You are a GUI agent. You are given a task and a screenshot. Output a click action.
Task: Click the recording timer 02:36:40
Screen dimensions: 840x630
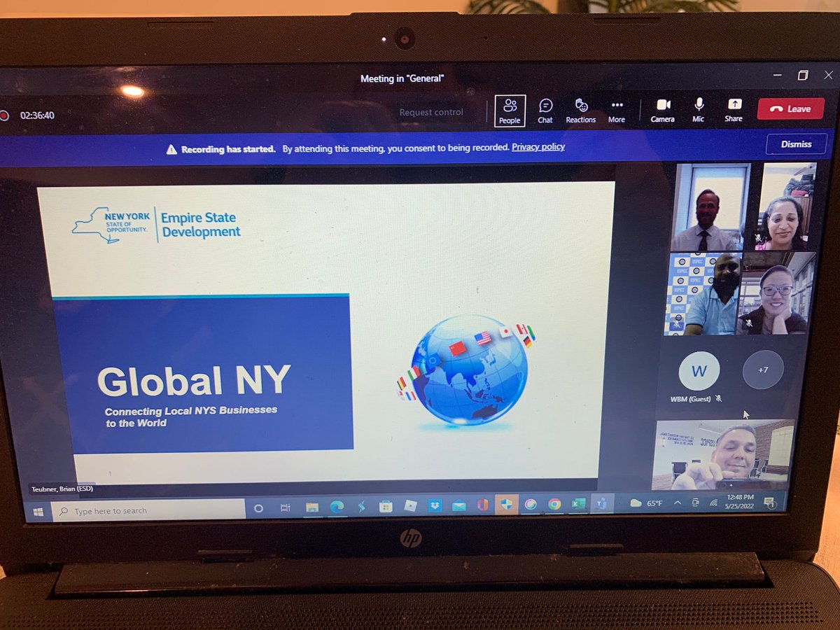[x=37, y=115]
